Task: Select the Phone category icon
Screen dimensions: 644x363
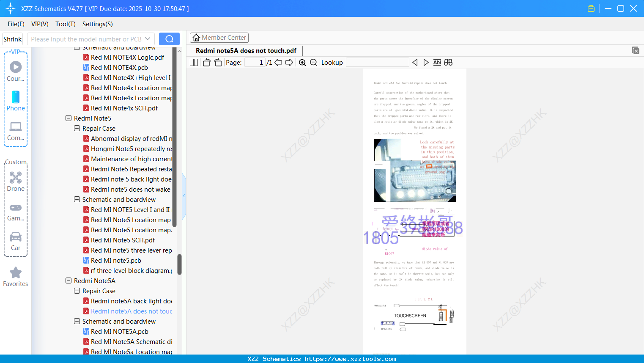Action: (16, 97)
